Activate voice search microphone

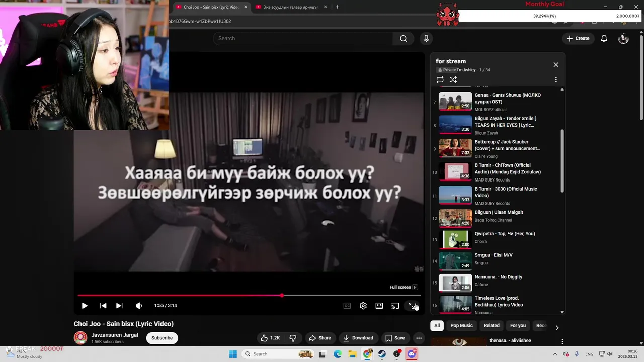426,39
